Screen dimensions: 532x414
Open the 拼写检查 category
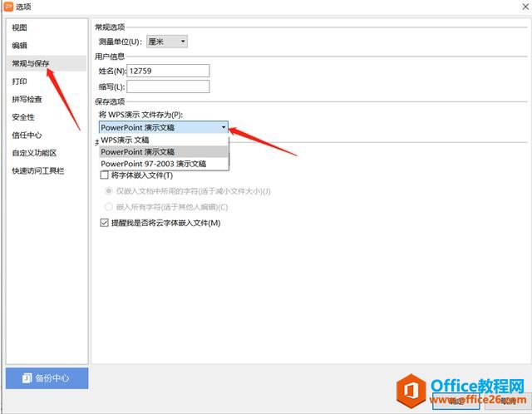[x=27, y=100]
